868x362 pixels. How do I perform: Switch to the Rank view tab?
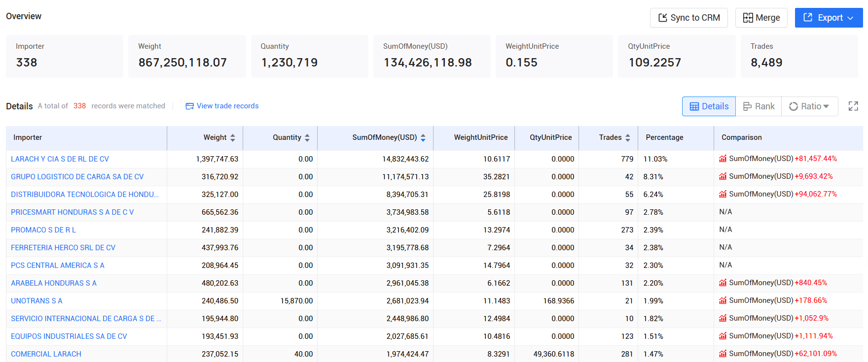[x=759, y=106]
